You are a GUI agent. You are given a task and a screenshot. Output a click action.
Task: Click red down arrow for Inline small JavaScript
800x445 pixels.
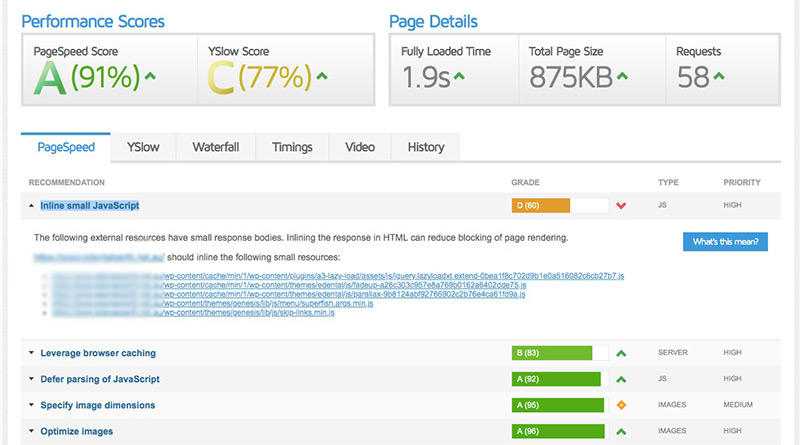coord(621,206)
